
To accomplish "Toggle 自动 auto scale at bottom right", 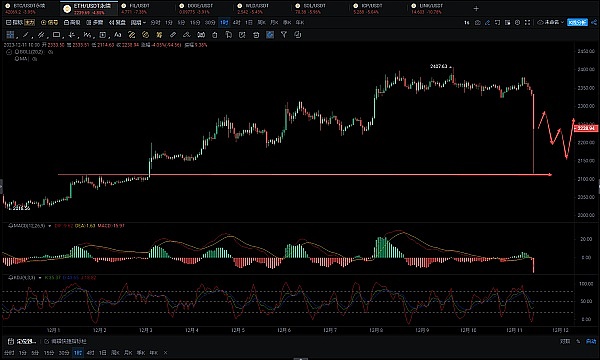I will tap(591, 341).
